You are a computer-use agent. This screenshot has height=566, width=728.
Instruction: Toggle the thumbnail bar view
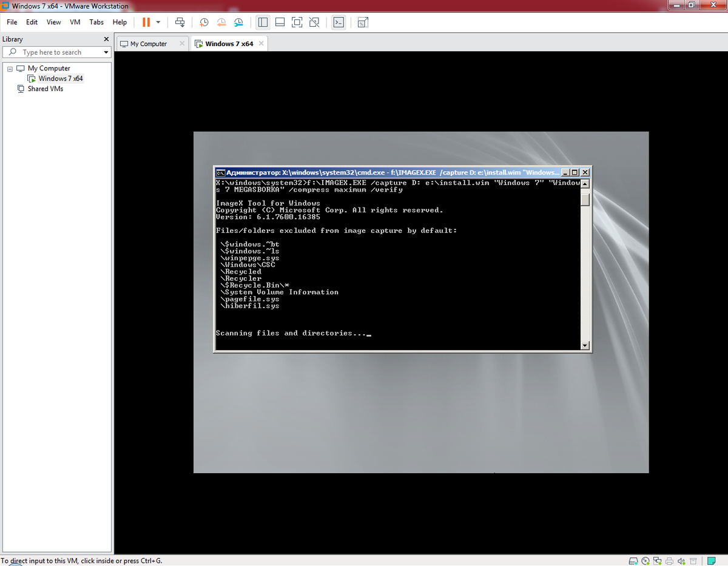(x=280, y=22)
